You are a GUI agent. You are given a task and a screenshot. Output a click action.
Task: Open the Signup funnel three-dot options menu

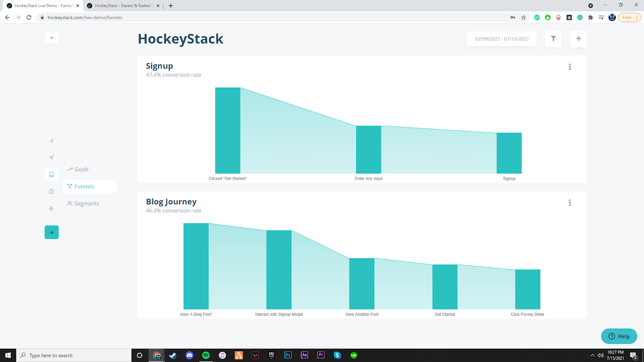(x=570, y=67)
